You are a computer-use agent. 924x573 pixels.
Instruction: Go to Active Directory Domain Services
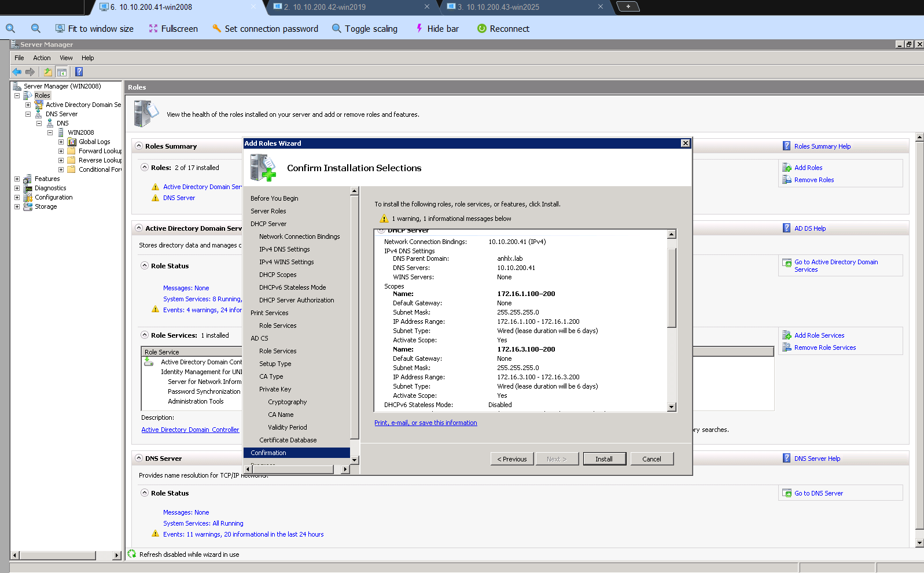(836, 265)
